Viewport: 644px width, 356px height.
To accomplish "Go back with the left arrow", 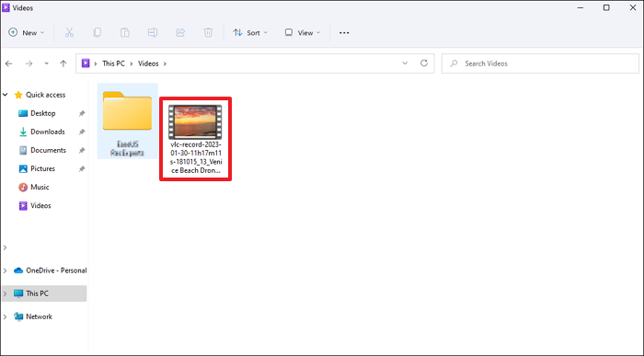I will [8, 63].
